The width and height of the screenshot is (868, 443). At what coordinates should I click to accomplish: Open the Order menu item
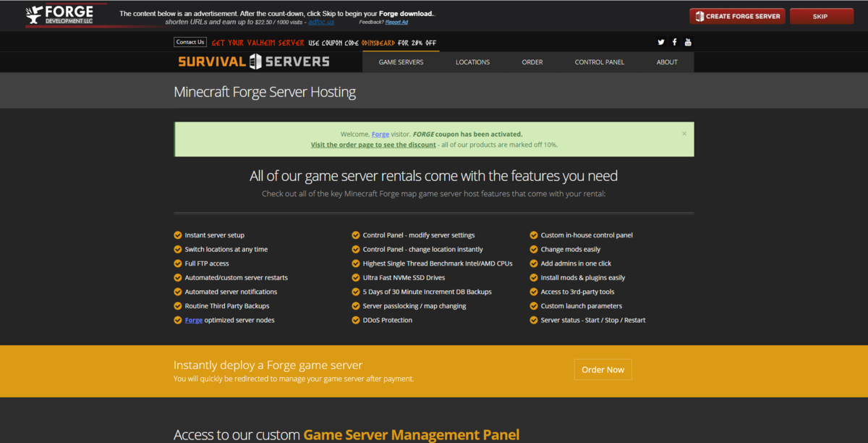532,62
